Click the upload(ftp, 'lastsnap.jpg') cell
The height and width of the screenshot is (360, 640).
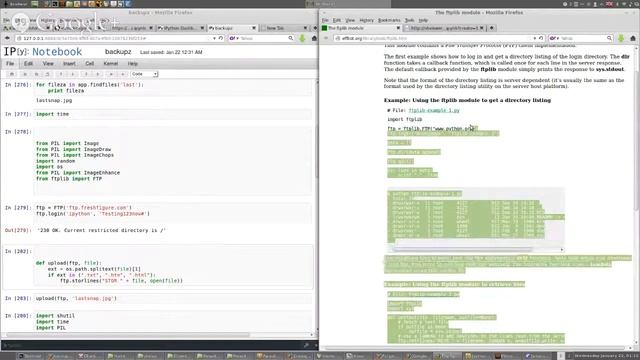172,298
